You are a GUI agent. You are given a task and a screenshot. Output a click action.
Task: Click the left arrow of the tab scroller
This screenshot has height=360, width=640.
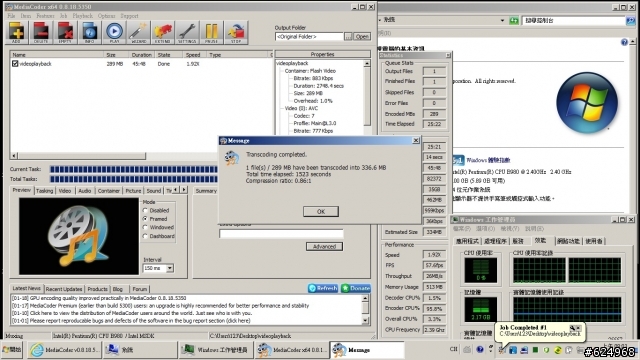point(176,190)
